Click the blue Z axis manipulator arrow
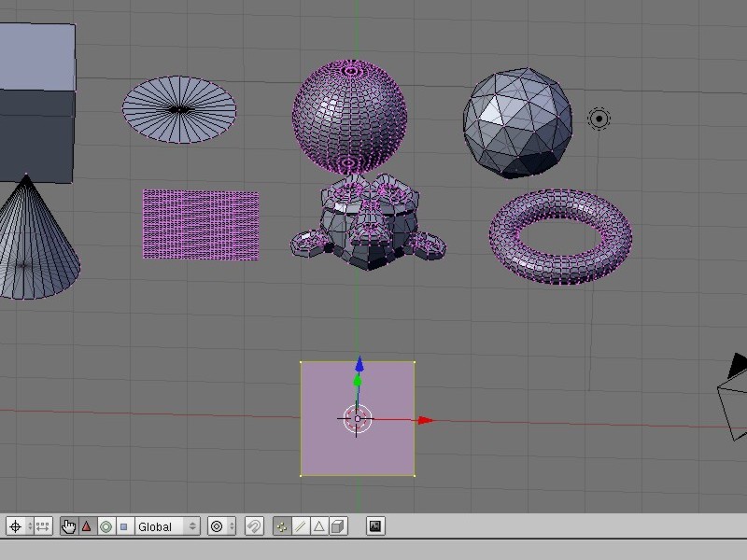Screen dimensions: 747x560 tap(359, 364)
